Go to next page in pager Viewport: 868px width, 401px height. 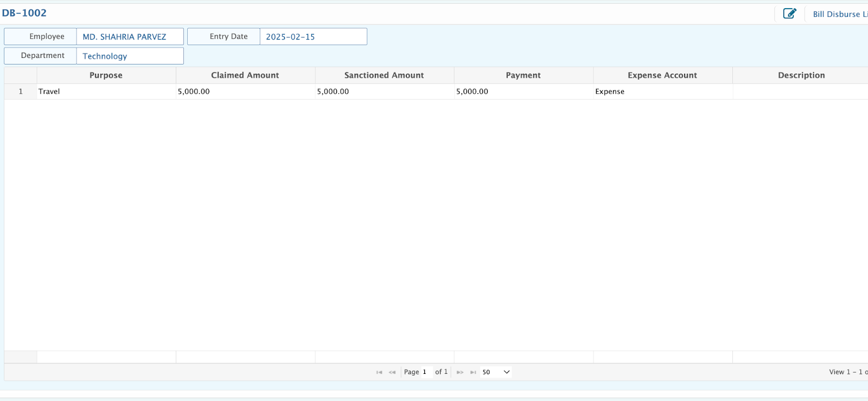coord(460,372)
